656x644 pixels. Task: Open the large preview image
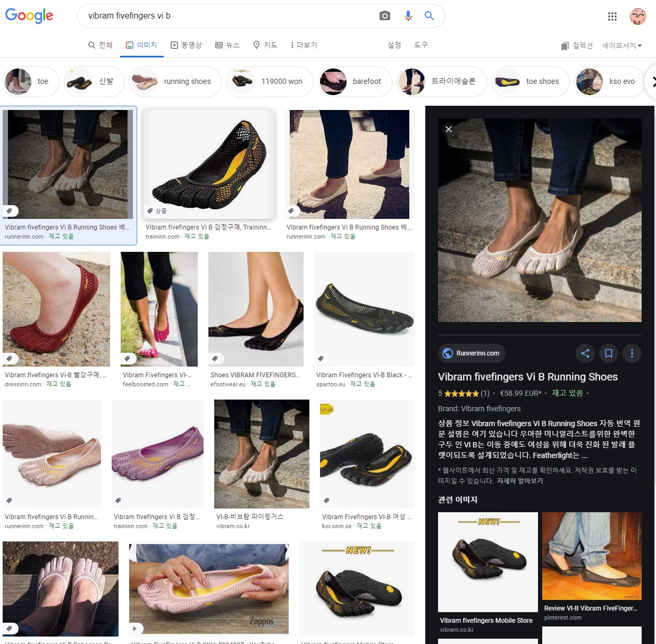[540, 220]
